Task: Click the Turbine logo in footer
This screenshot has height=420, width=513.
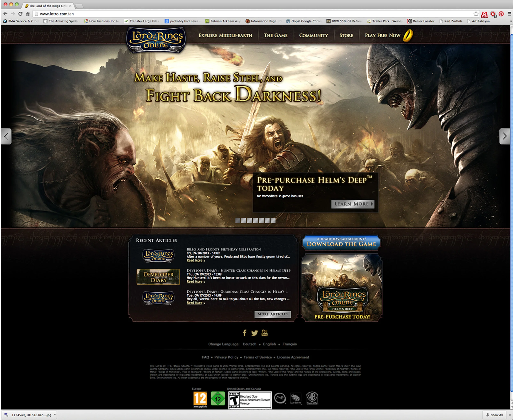Action: [295, 398]
